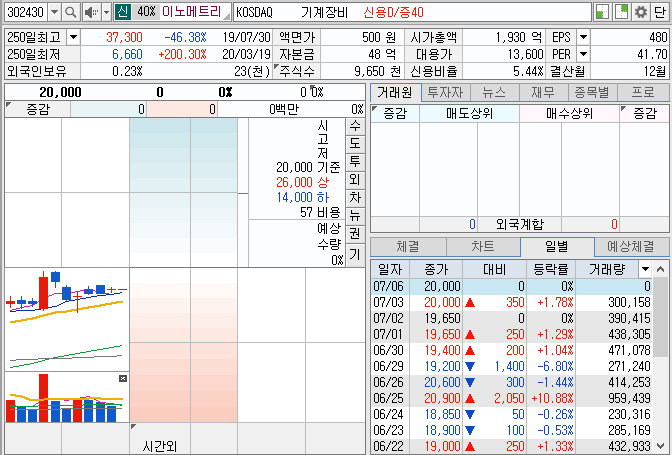Open the dropdown next to speaker icon
672x455 pixels.
click(x=106, y=12)
